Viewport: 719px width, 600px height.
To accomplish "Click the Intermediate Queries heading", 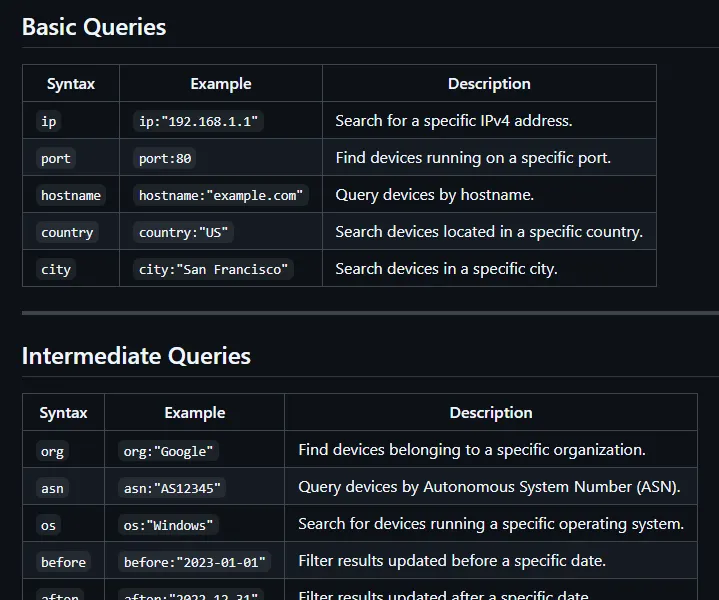I will click(136, 356).
